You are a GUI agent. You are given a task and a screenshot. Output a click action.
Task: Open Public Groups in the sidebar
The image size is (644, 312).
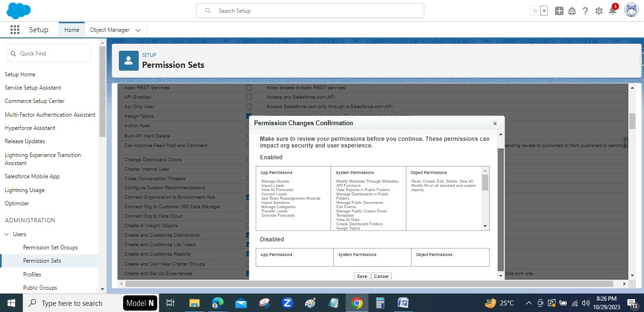coord(40,288)
